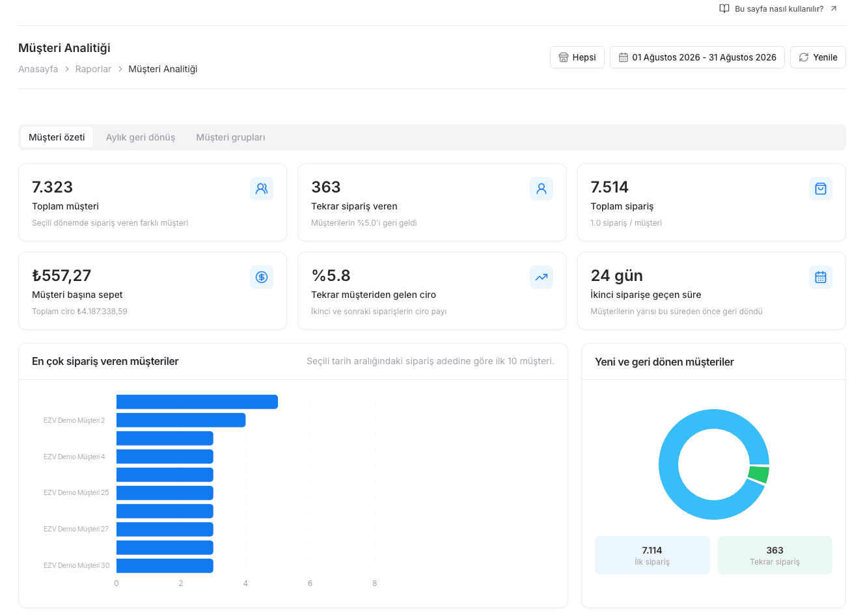The width and height of the screenshot is (863, 616).
Task: Select the Müşteri özeti tab
Action: (57, 137)
